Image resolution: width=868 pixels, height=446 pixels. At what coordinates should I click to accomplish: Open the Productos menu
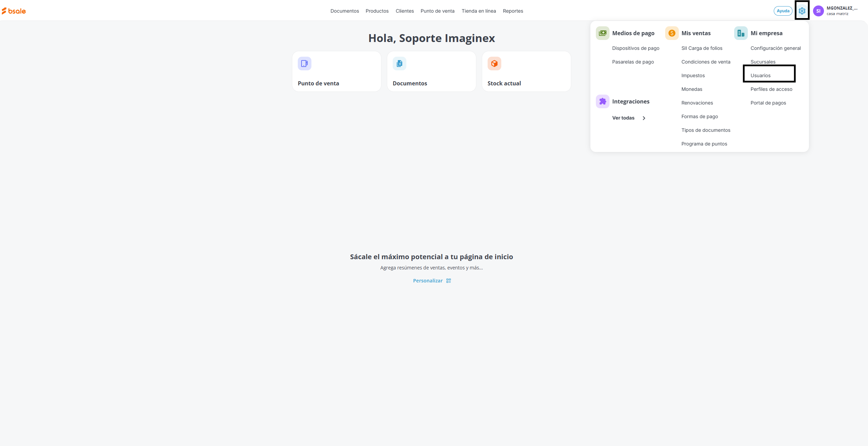click(377, 11)
